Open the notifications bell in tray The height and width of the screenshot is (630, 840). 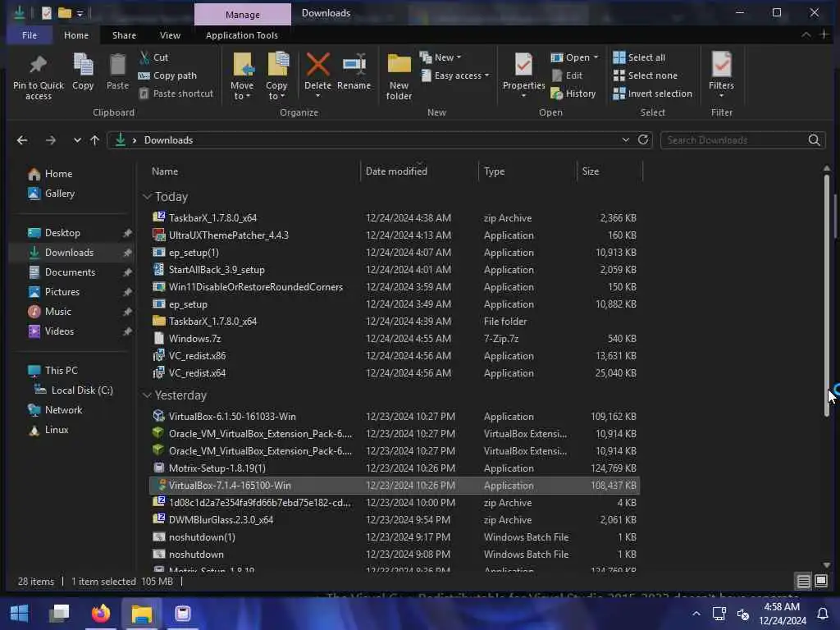click(822, 614)
